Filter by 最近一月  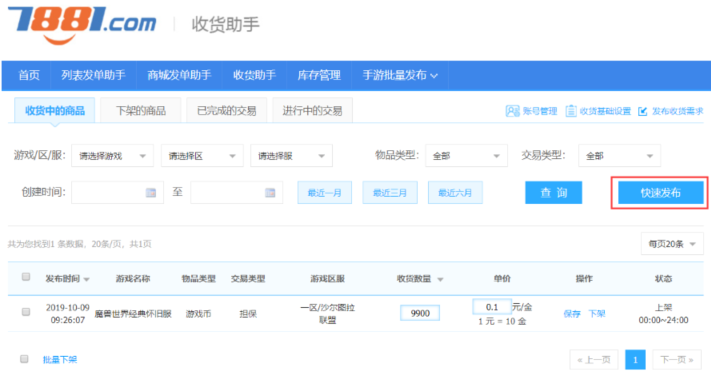point(325,193)
